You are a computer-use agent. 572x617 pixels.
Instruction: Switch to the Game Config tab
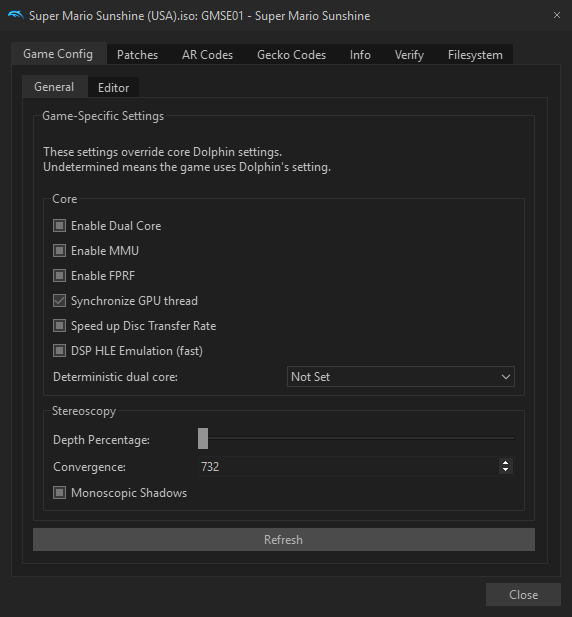pyautogui.click(x=59, y=54)
